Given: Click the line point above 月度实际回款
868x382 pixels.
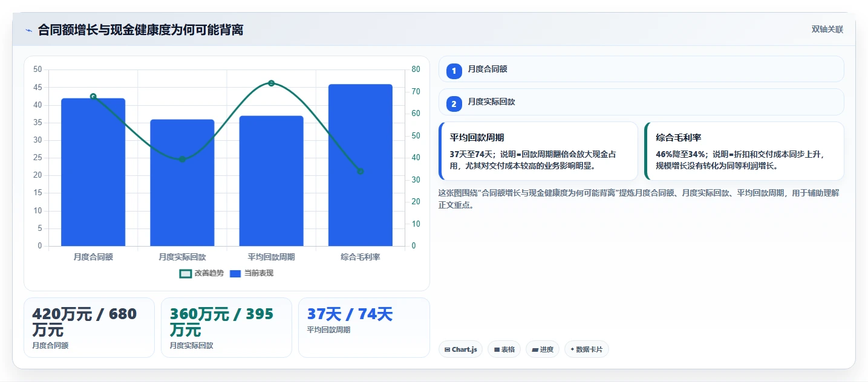Looking at the screenshot, I should [182, 160].
